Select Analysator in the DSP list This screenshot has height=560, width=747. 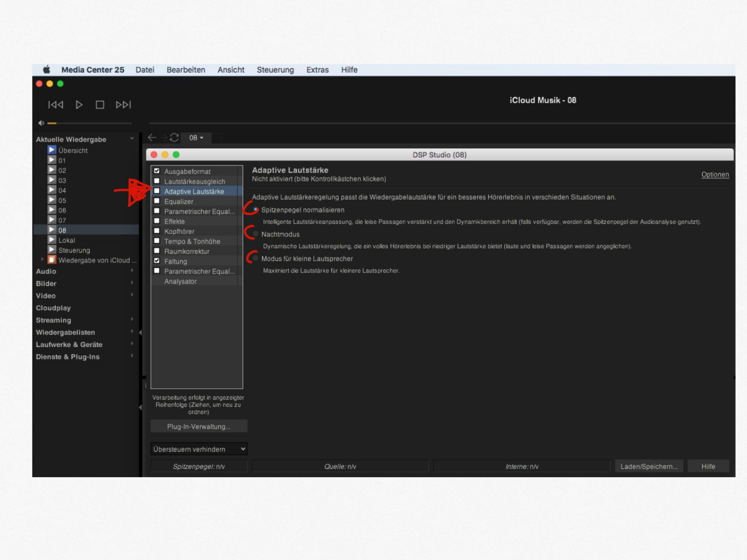[x=180, y=281]
